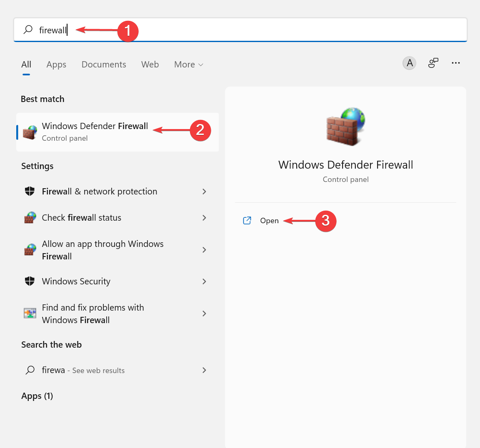Click the Search the web heading

(x=51, y=345)
